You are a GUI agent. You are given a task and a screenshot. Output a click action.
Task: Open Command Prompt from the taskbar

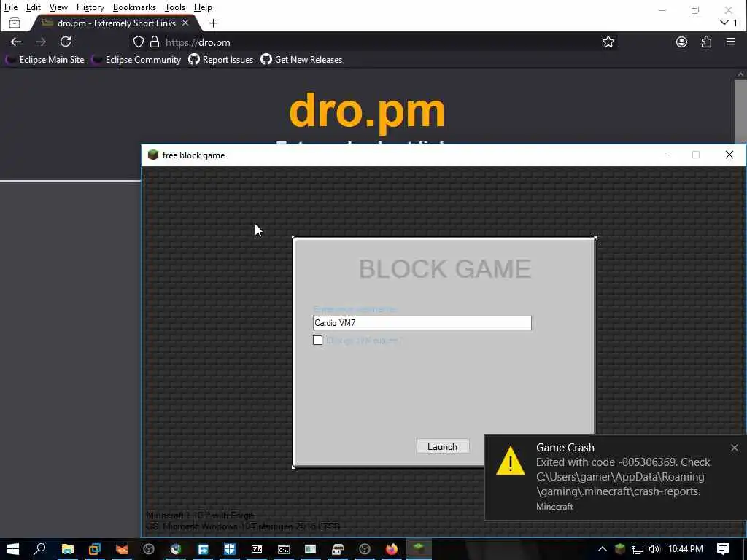point(284,549)
